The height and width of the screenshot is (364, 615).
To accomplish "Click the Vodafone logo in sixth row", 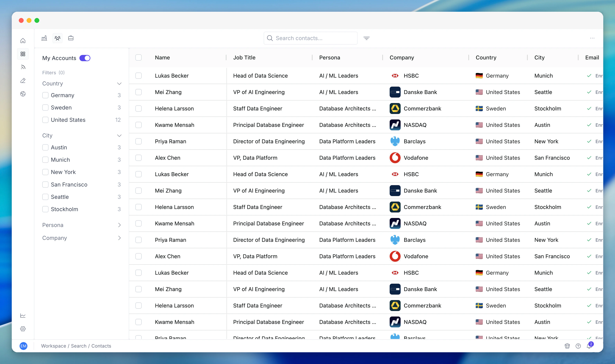I will point(395,158).
